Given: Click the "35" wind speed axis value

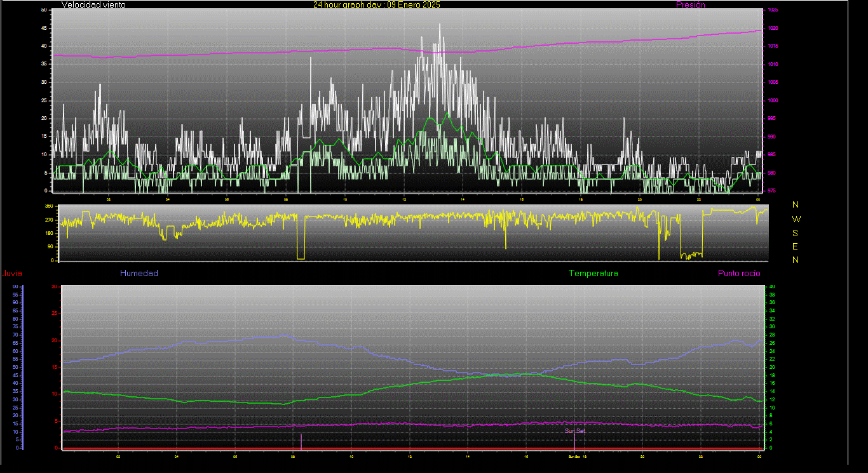Looking at the screenshot, I should click(x=43, y=64).
